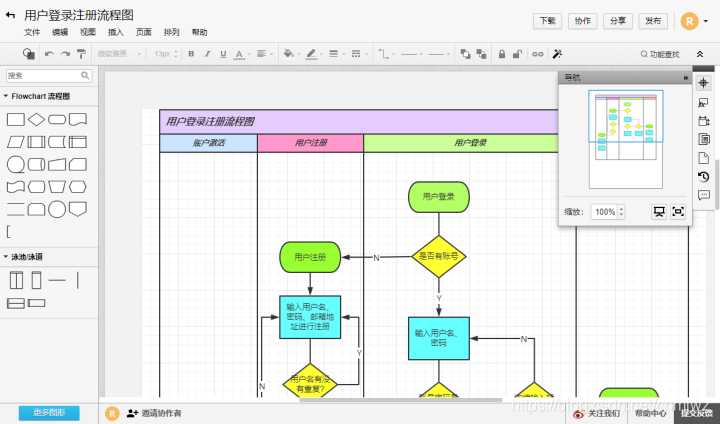Select the format painter brush icon

(x=81, y=54)
